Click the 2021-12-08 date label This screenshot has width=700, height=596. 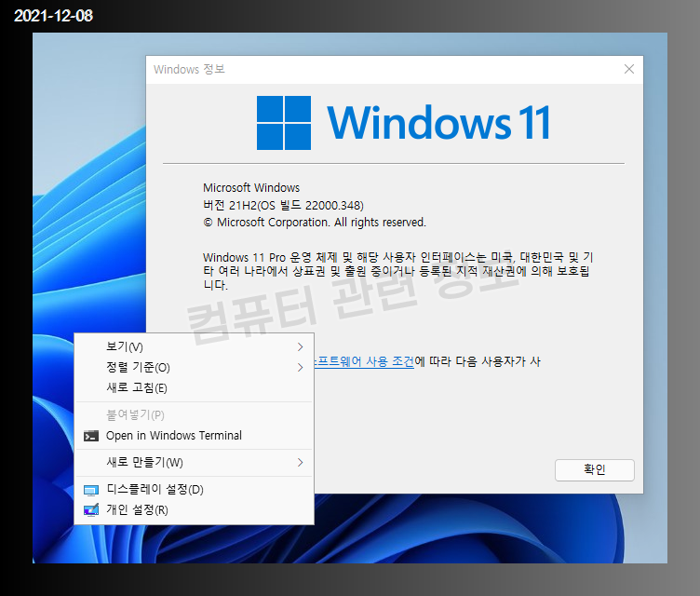click(x=53, y=16)
